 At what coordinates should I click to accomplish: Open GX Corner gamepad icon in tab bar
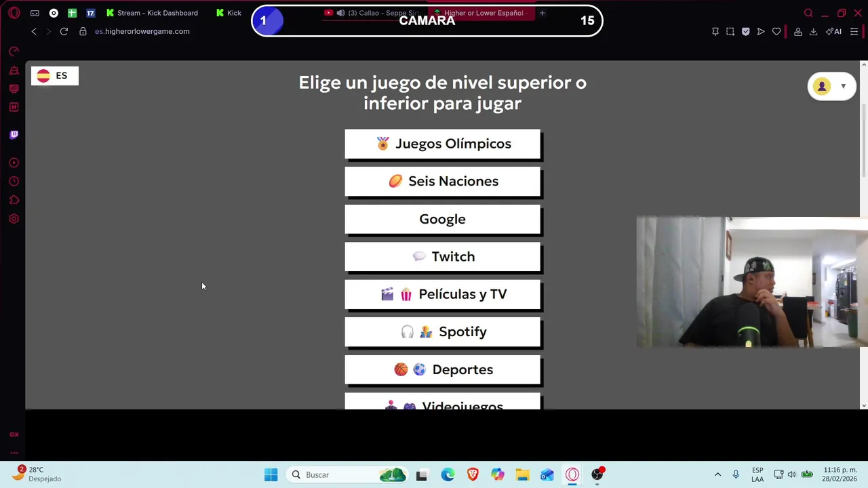(35, 13)
